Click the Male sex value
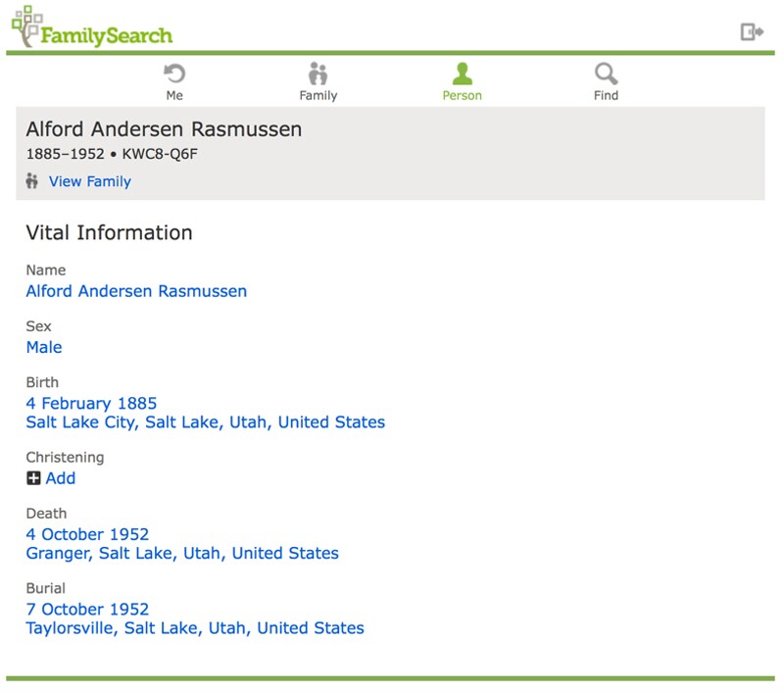 [44, 347]
